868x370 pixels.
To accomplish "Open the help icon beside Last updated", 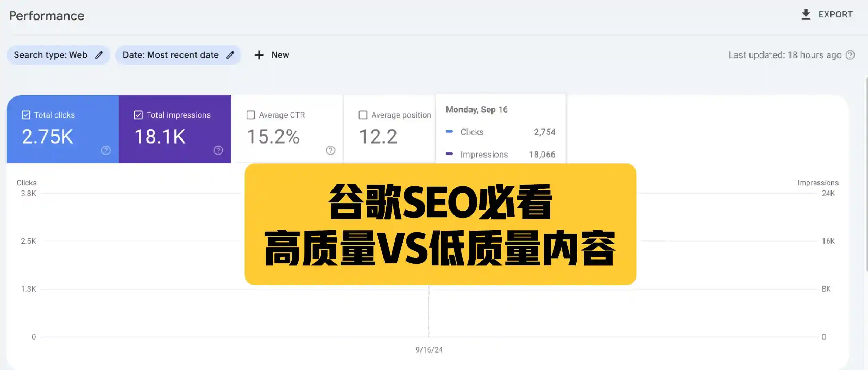I will click(851, 55).
